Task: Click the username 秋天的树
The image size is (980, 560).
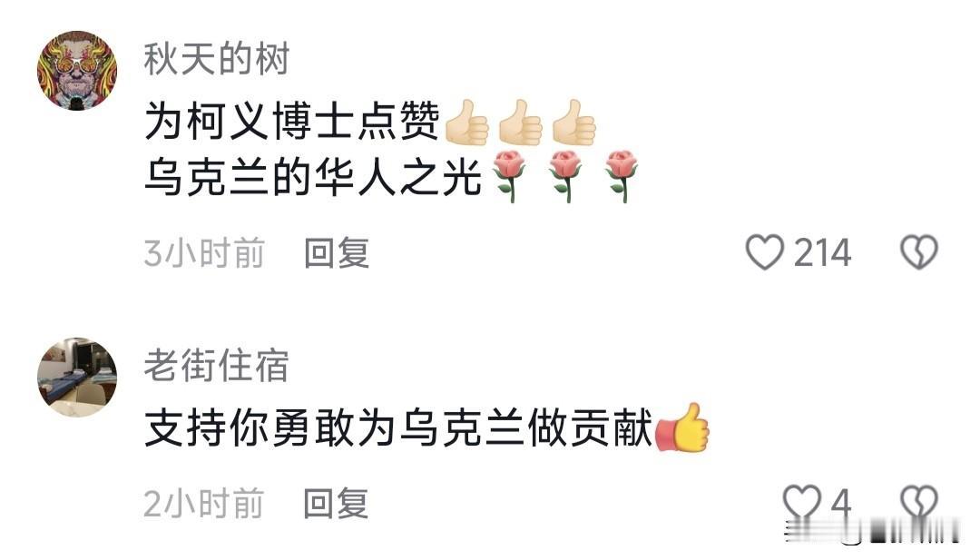Action: click(x=216, y=59)
